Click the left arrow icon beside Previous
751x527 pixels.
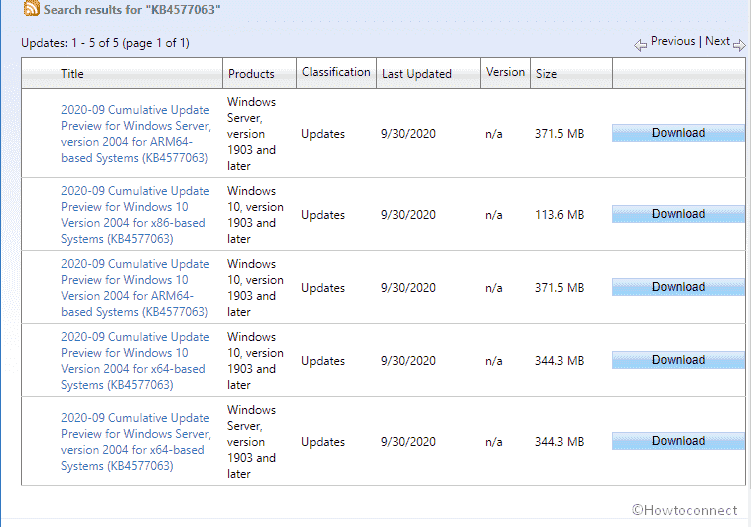click(640, 44)
